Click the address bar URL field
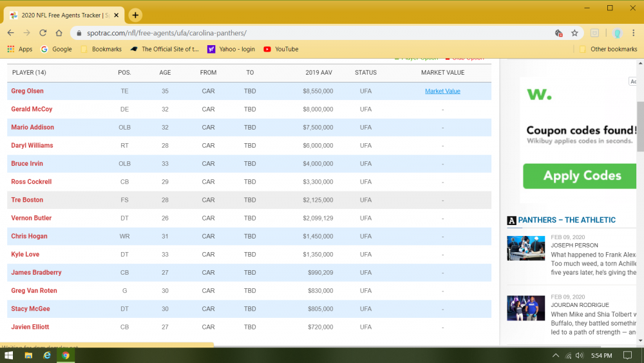644x363 pixels. 312,33
